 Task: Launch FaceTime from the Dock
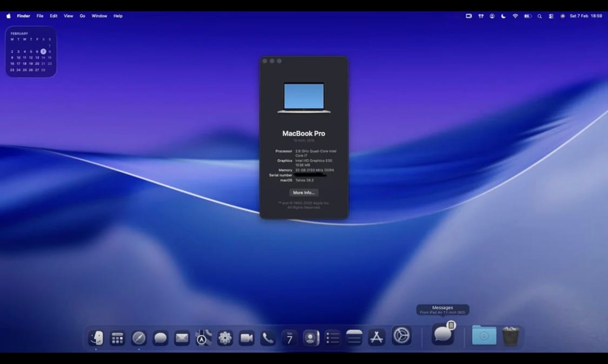(246, 339)
